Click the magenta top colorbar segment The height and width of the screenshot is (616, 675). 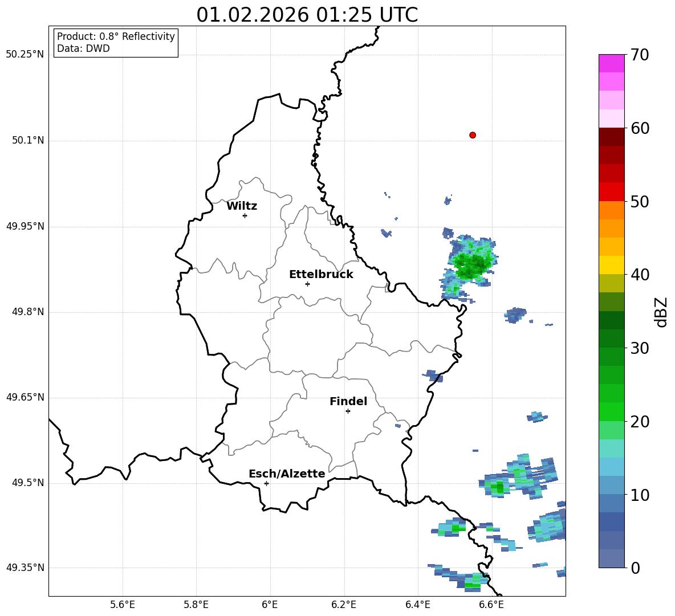[611, 64]
